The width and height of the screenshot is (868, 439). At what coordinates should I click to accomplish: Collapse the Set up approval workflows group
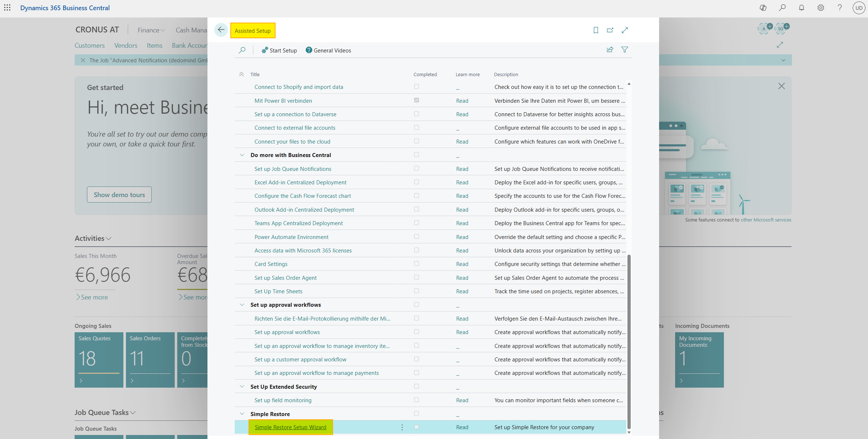(242, 305)
